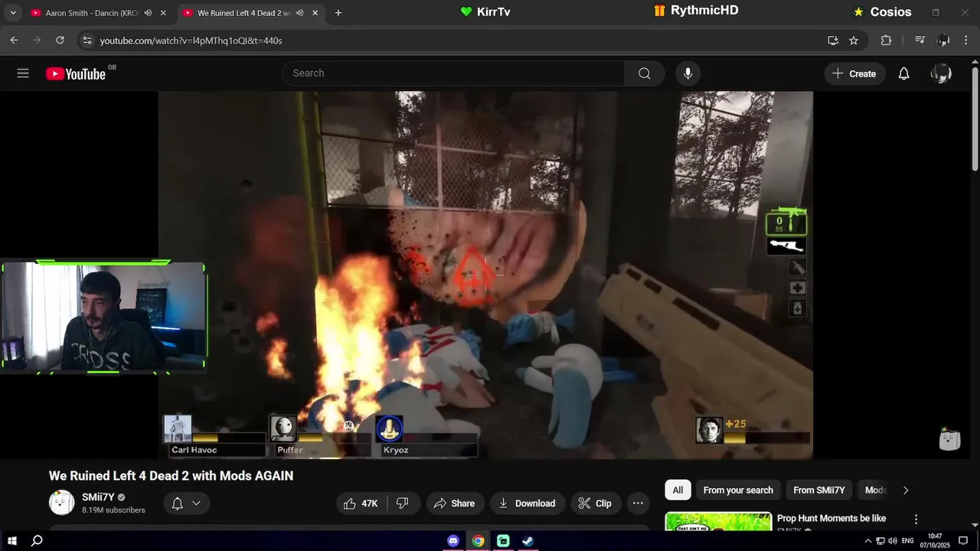Open the Prop Hunt Moments thumbnail
This screenshot has width=980, height=551.
tap(718, 521)
